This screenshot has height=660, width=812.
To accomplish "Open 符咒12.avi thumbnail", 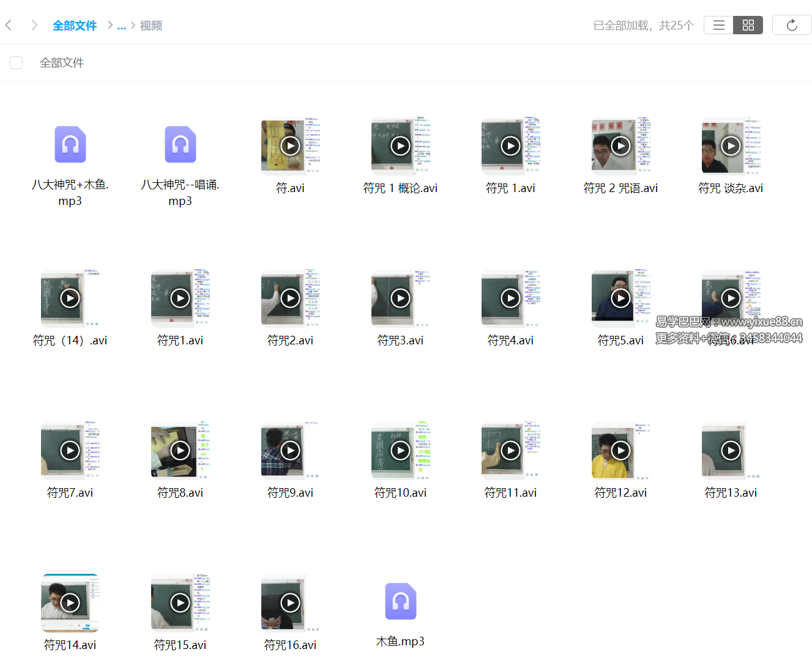I will (x=620, y=450).
